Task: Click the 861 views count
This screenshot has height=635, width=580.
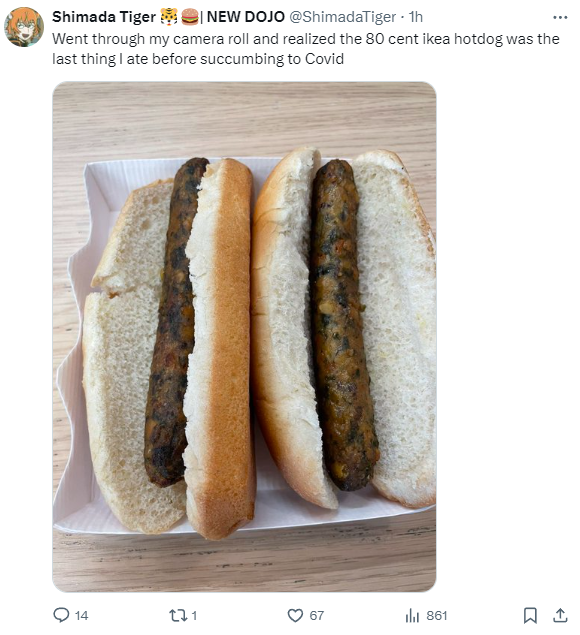Action: click(x=437, y=616)
